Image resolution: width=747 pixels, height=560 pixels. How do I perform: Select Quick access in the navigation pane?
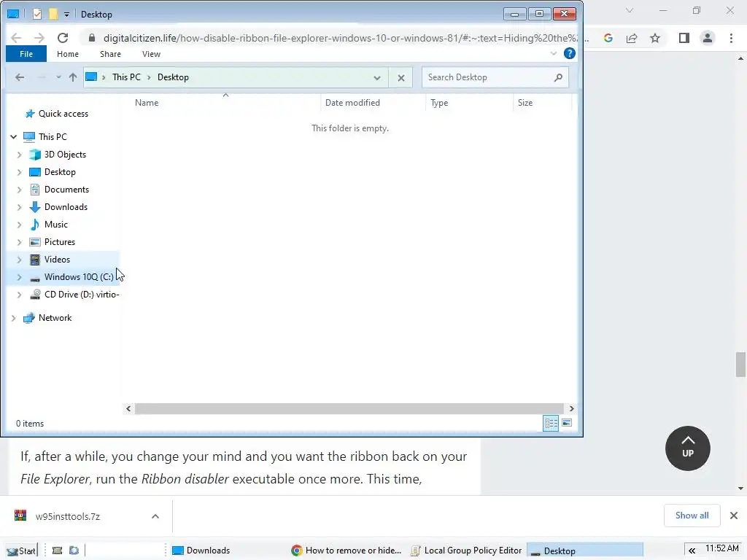[63, 113]
